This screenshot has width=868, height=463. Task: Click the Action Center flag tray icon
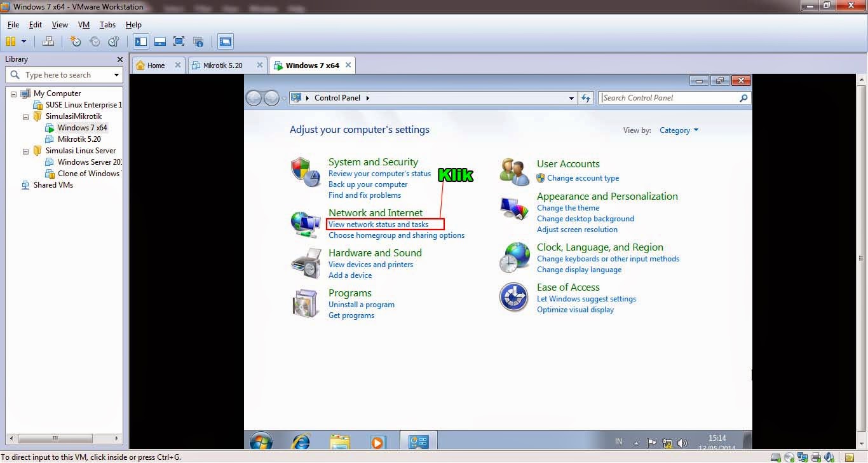(652, 443)
